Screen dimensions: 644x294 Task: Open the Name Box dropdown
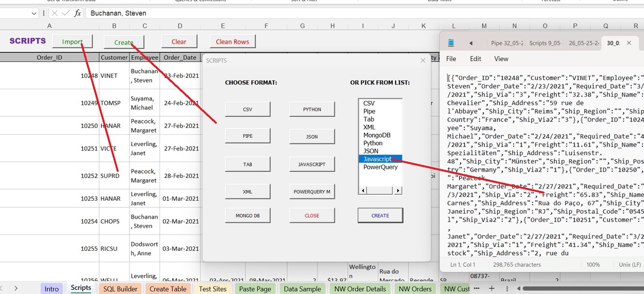point(34,13)
